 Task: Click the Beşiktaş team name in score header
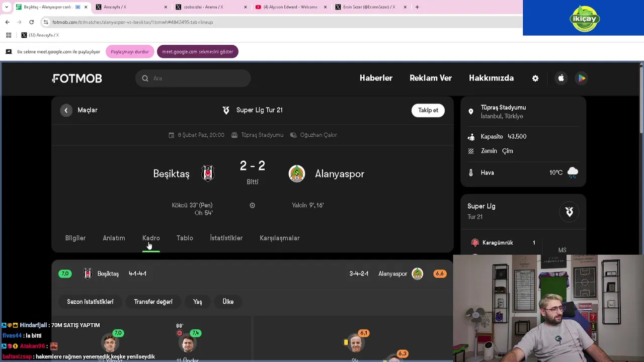(171, 174)
